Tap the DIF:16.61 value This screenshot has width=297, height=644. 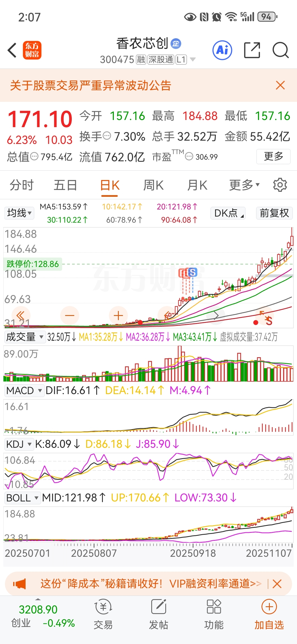pos(73,390)
